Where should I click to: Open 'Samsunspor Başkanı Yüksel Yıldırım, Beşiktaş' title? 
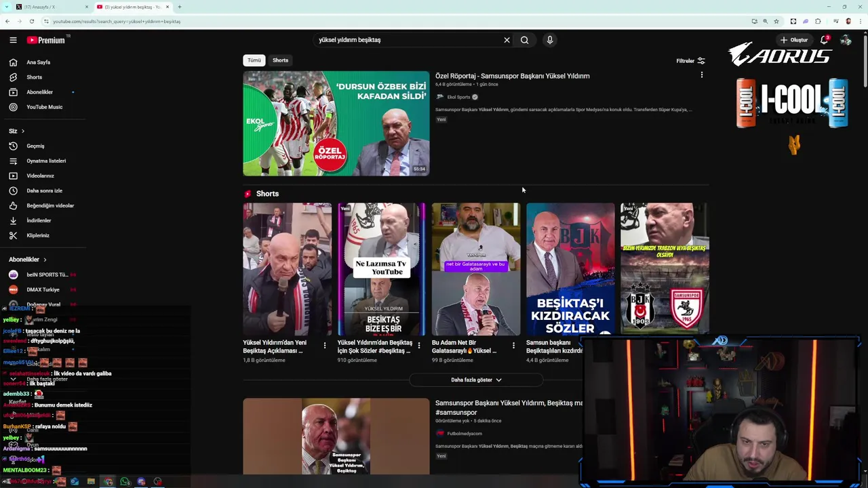[509, 407]
